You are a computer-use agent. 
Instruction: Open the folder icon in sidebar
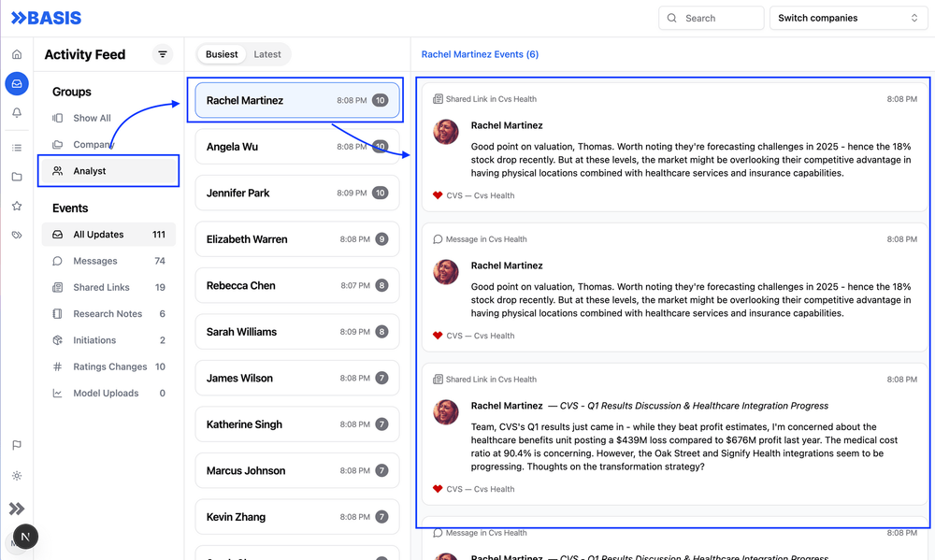tap(17, 177)
